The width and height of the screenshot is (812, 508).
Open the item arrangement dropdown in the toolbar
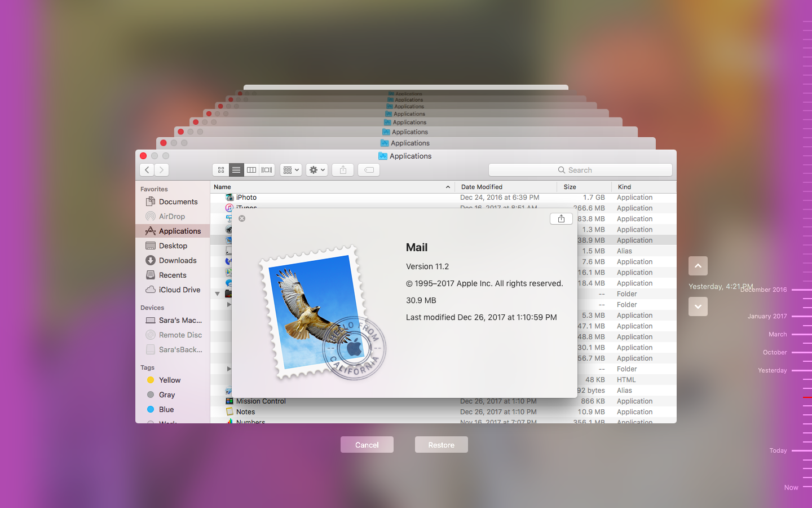click(291, 170)
